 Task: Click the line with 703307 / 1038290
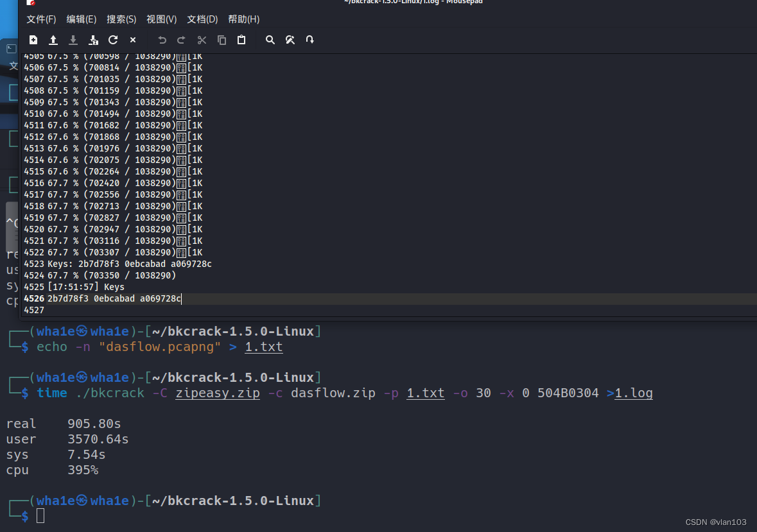click(x=125, y=252)
